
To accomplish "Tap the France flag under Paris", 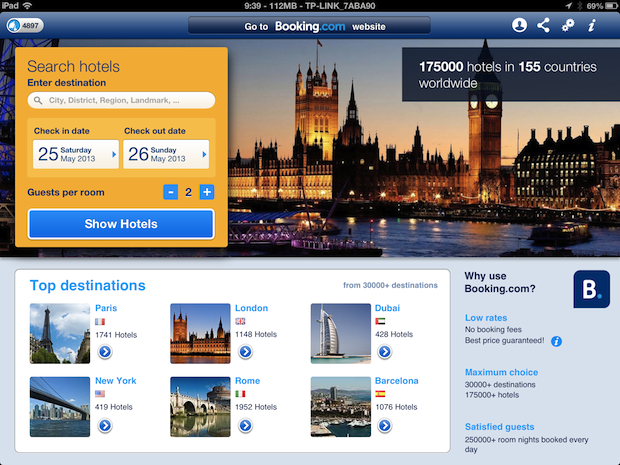I will [100, 321].
